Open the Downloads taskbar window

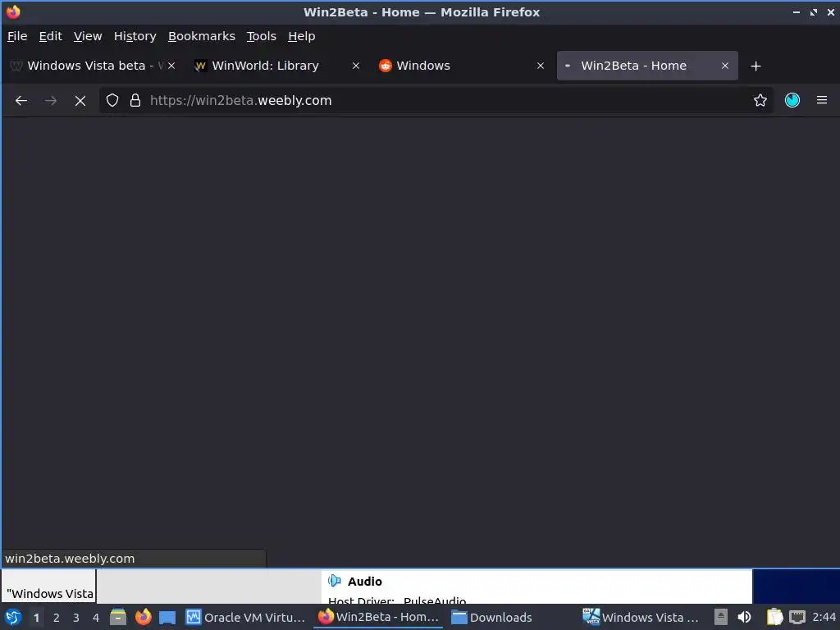pyautogui.click(x=492, y=617)
